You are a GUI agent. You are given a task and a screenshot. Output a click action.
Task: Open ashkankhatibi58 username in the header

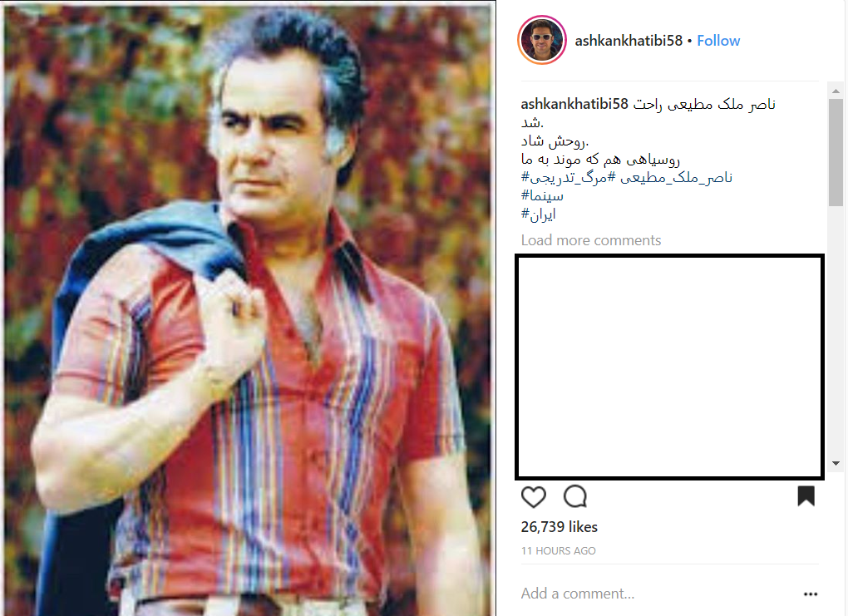tap(629, 41)
